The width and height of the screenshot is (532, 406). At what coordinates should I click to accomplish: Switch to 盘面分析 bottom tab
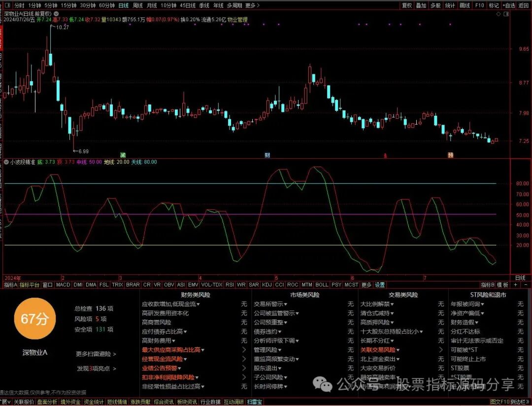[x=47, y=402]
